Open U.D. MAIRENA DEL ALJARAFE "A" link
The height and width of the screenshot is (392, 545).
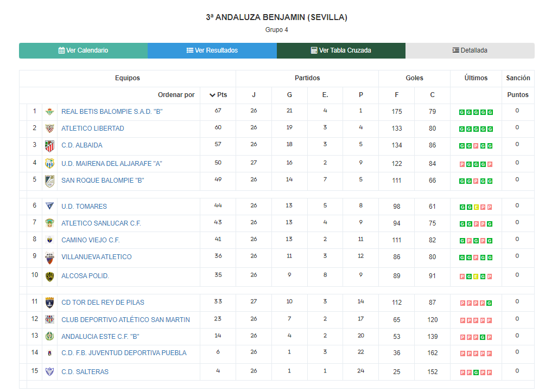[112, 164]
